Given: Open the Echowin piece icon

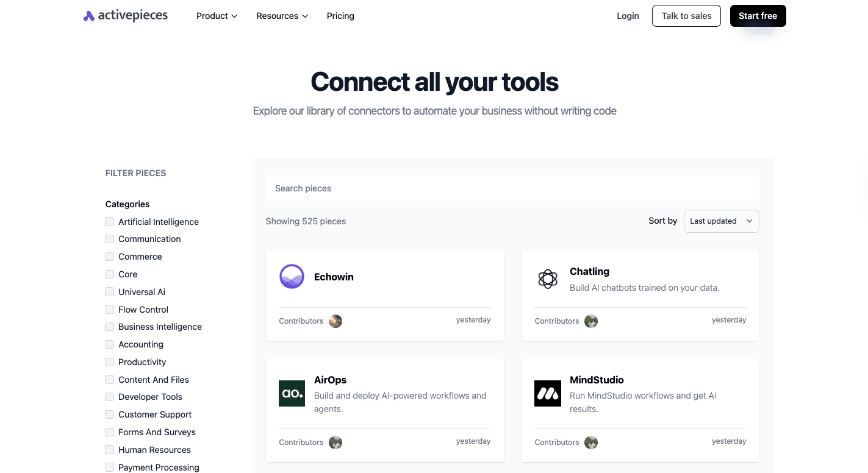Looking at the screenshot, I should 292,276.
